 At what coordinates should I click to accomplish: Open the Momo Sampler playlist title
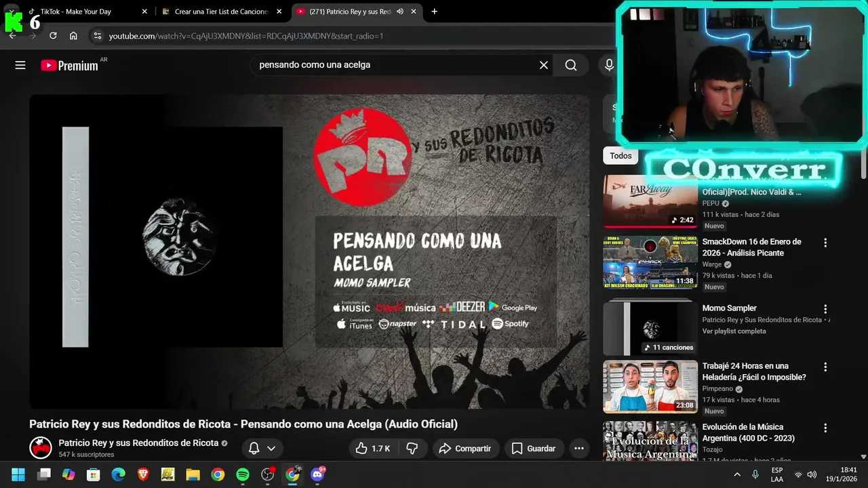730,308
